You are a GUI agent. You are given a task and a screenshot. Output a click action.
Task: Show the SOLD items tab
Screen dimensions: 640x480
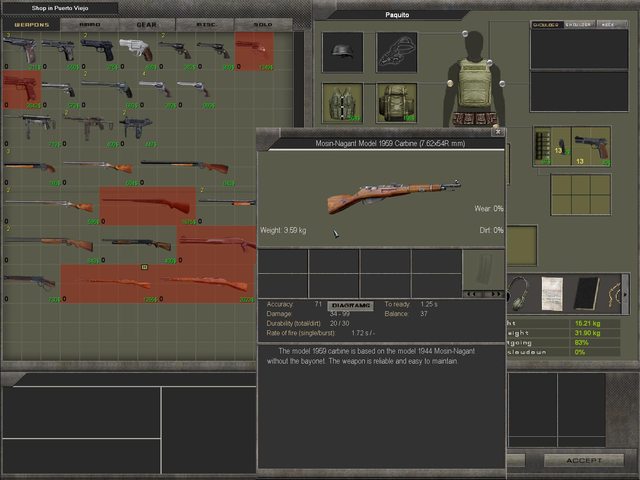[263, 25]
